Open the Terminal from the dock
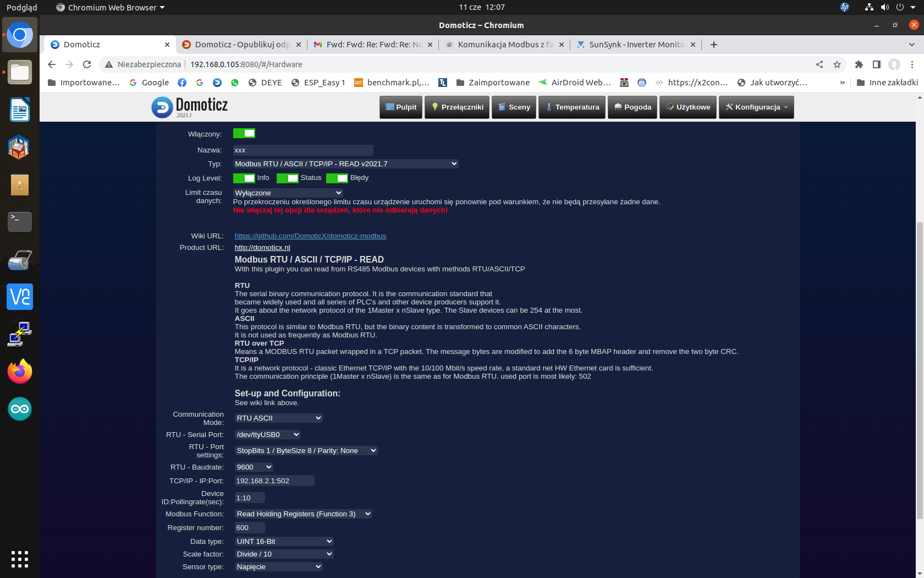Screen dimensions: 924x578 tap(20, 222)
